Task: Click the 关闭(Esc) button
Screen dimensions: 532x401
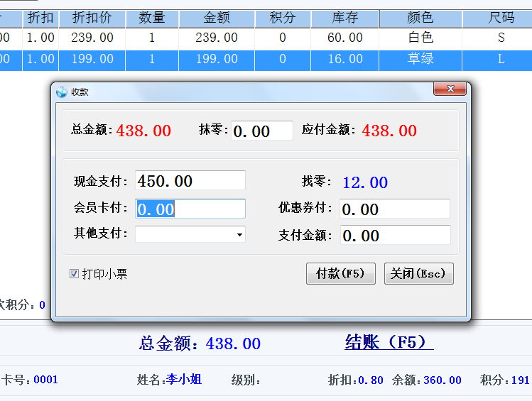Action: point(418,274)
